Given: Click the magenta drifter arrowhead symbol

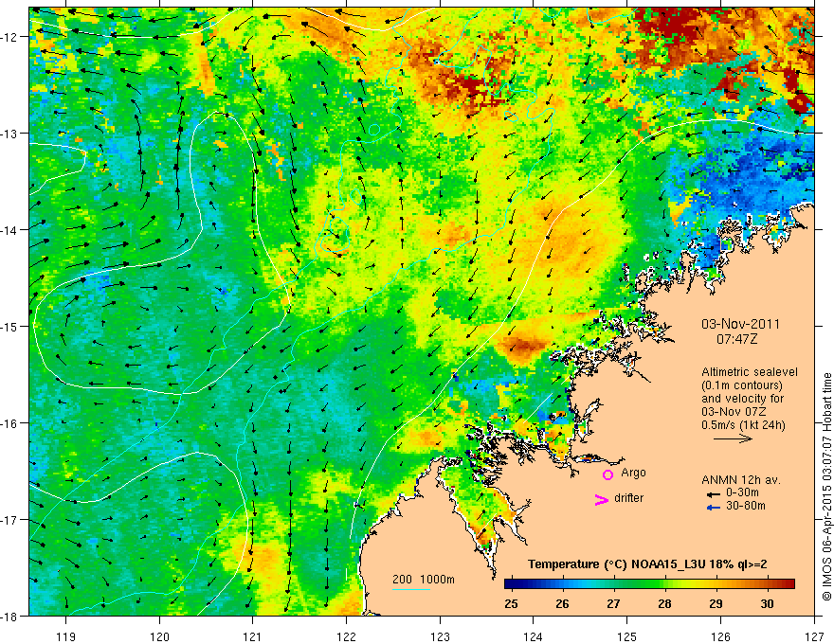Looking at the screenshot, I should click(x=602, y=499).
